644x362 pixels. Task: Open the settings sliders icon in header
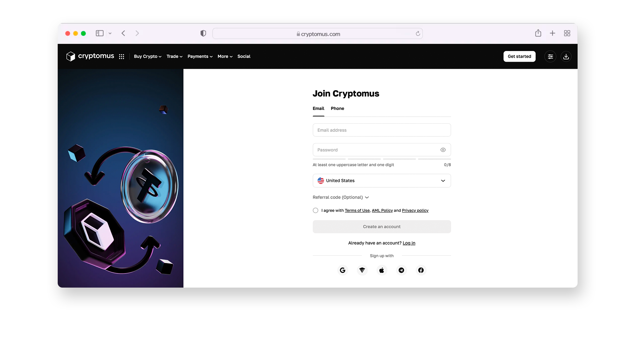550,57
